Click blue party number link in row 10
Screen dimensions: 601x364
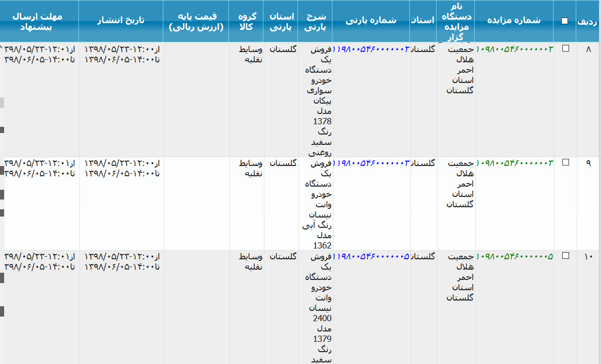click(371, 256)
